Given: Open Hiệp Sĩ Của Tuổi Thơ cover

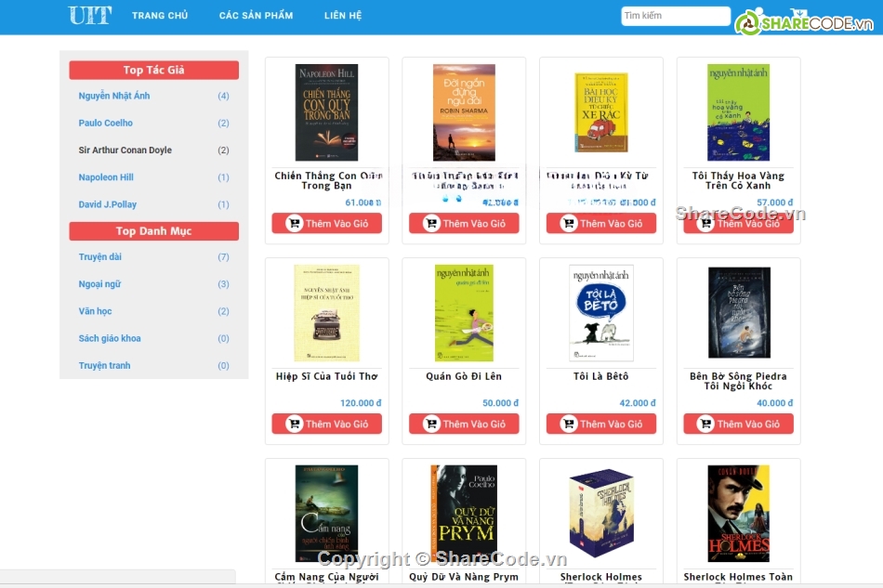Looking at the screenshot, I should pyautogui.click(x=326, y=313).
